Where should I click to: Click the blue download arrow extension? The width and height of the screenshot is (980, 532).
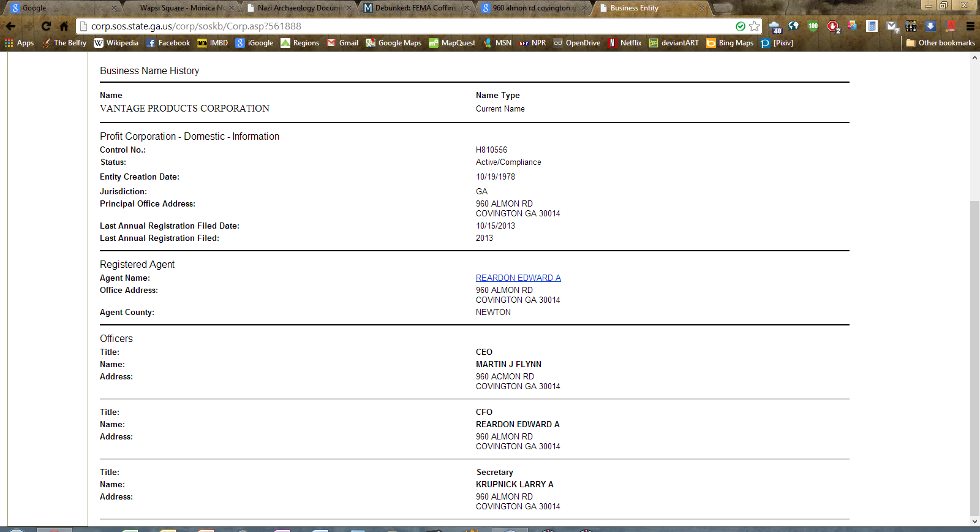pos(930,26)
